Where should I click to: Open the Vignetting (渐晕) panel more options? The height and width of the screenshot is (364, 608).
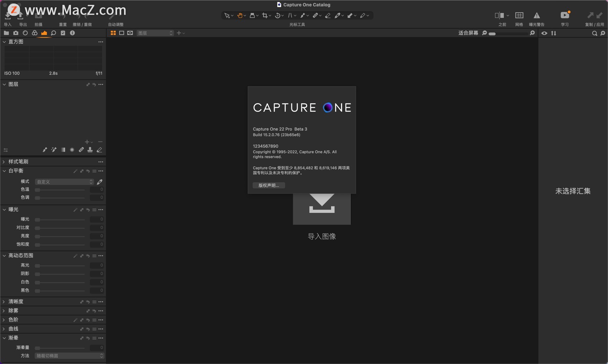click(x=101, y=338)
